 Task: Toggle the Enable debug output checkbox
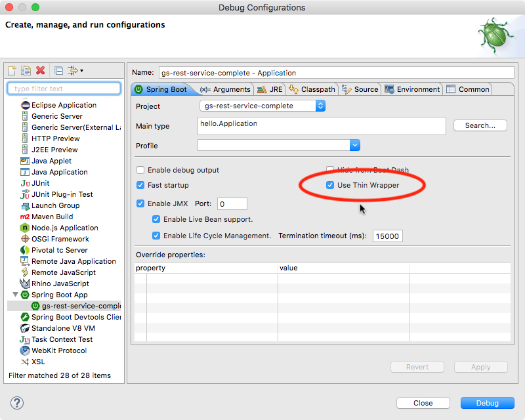point(140,170)
